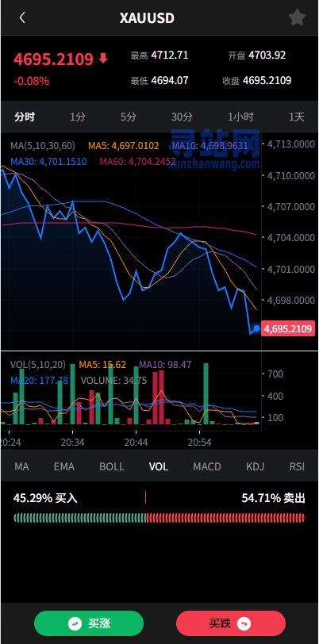Enable the BOLL indicator
The width and height of the screenshot is (319, 644).
(112, 466)
